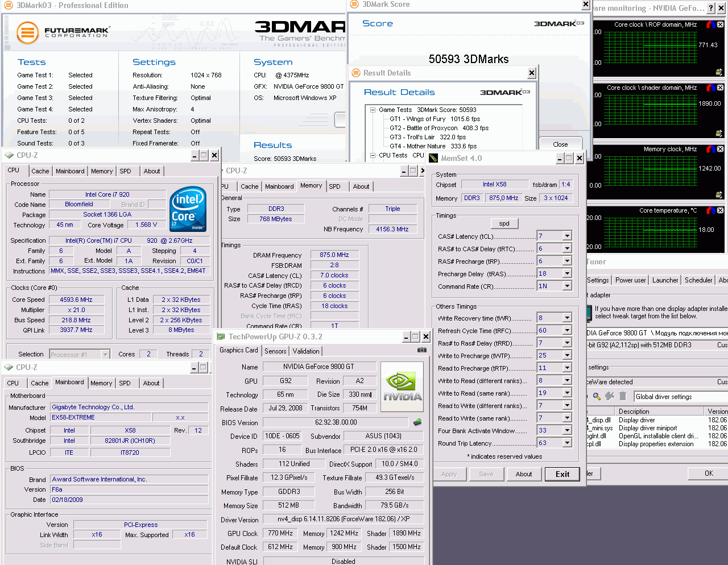Close the Memory clock graph with its X
Screen dimensions: 728x565
pyautogui.click(x=720, y=149)
